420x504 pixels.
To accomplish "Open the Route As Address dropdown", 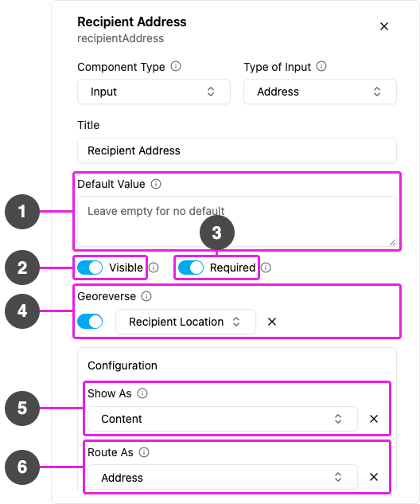I will click(223, 477).
